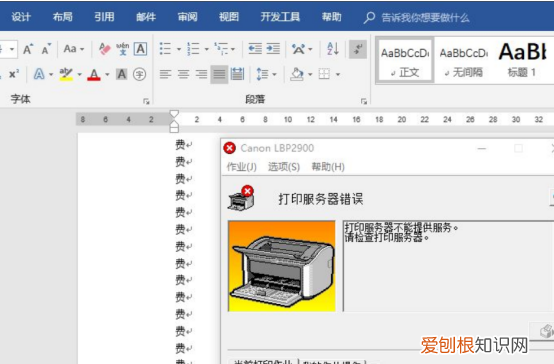Open line and paragraph spacing menu
This screenshot has height=364, width=554.
[266, 74]
